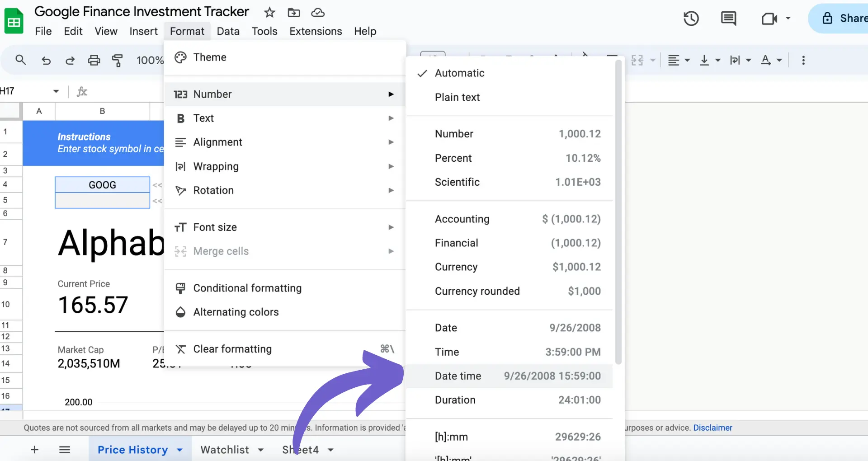Expand the Rotation submenu
868x461 pixels.
click(x=285, y=190)
